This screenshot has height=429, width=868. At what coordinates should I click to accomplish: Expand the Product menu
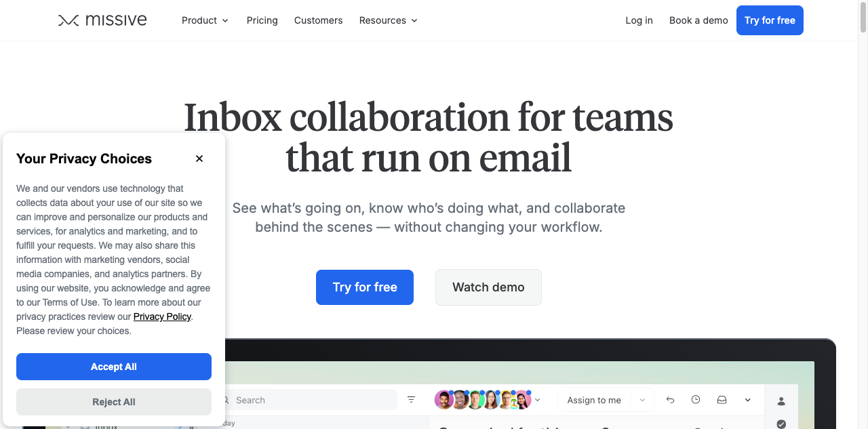[205, 20]
